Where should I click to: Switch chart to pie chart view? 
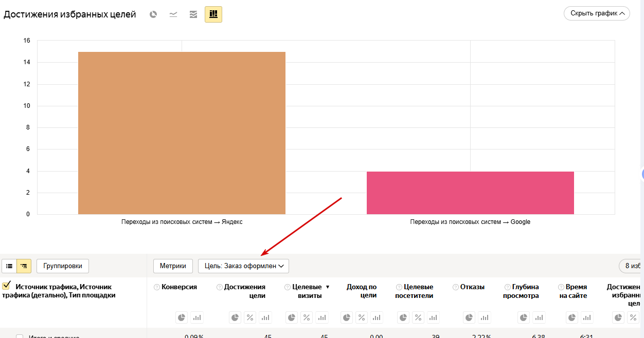click(153, 14)
